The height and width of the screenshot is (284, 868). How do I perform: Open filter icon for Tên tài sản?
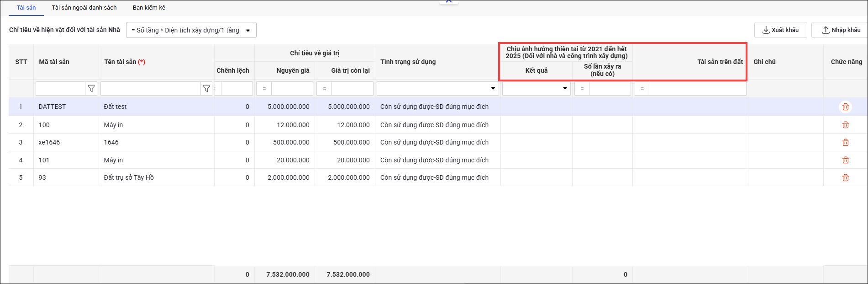click(206, 88)
